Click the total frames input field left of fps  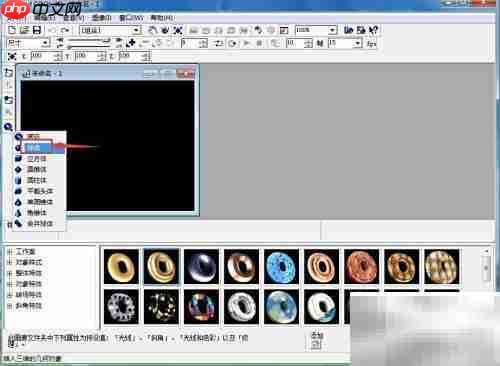tap(295, 43)
